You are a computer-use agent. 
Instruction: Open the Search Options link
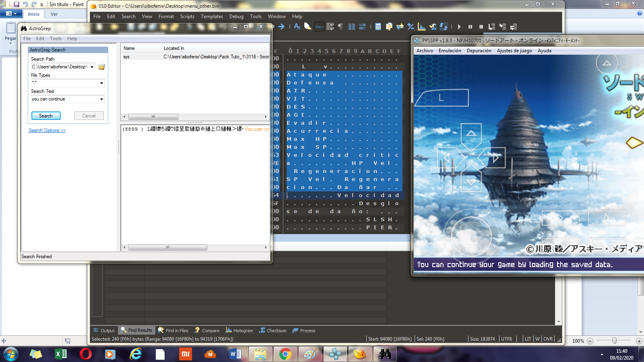click(x=47, y=130)
